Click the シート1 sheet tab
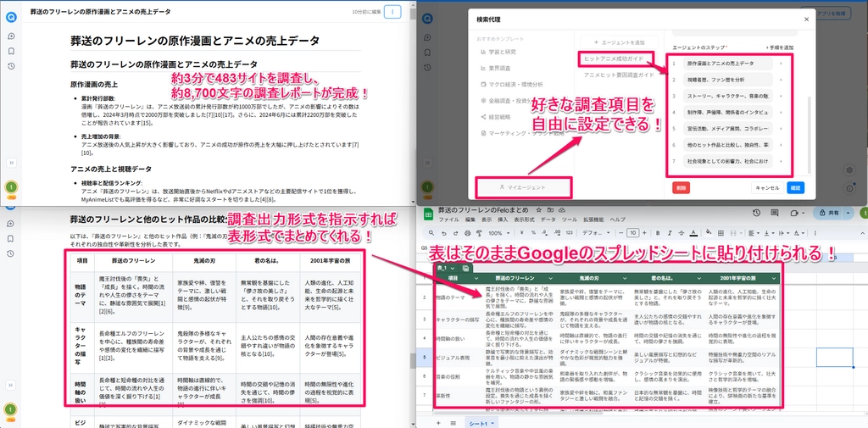Screen dimensions: 868x428 481,424
